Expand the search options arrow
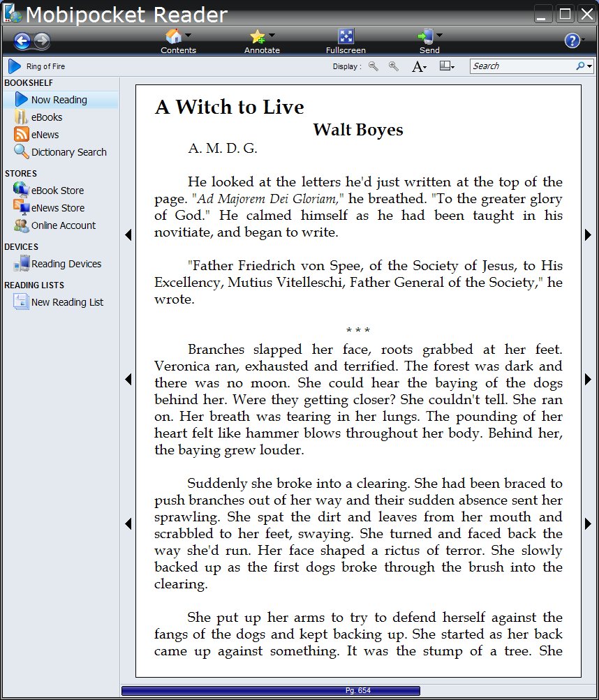599x700 pixels. [590, 66]
